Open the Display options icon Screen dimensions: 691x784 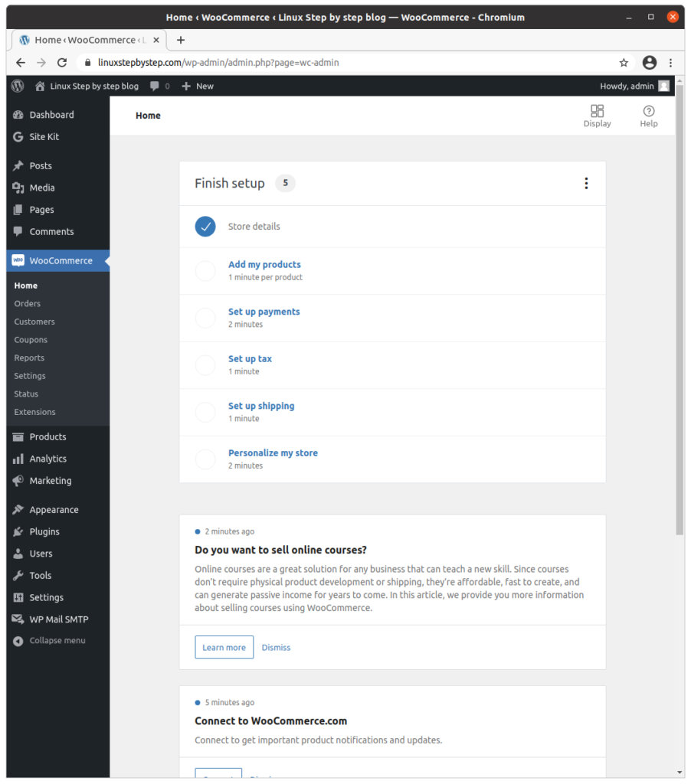tap(597, 111)
